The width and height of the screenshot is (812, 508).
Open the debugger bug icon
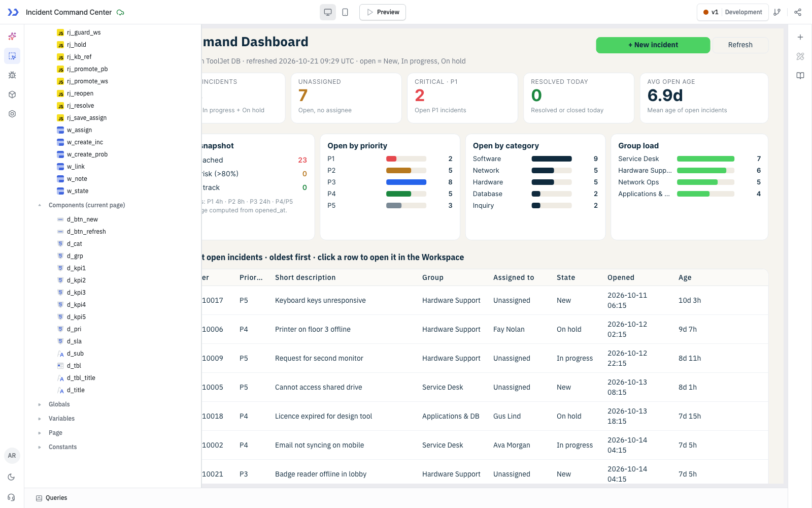click(12, 75)
